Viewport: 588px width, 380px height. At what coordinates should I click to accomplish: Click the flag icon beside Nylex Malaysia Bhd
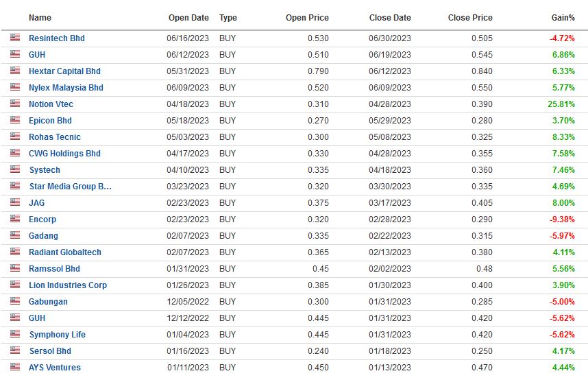(x=15, y=87)
